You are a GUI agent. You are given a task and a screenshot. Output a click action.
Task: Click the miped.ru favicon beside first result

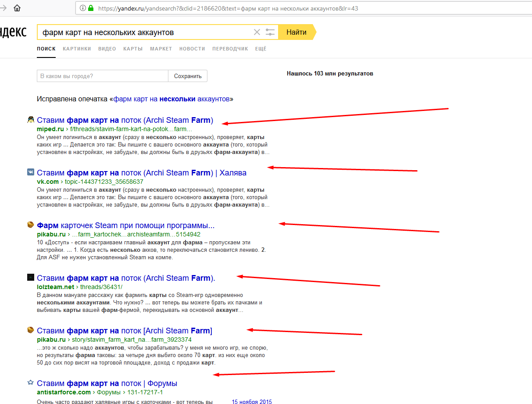(30, 120)
